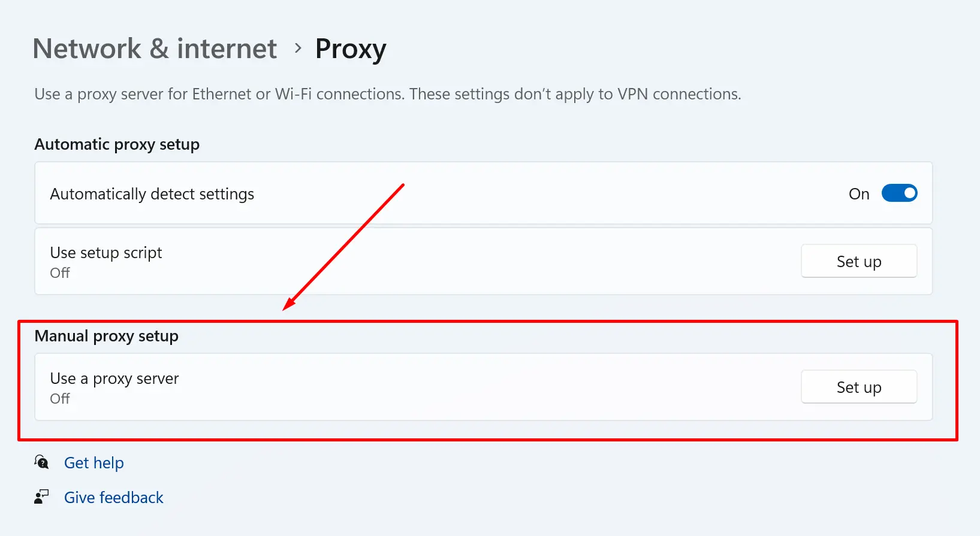Select the Use a proxy server label
The image size is (980, 536).
point(114,378)
